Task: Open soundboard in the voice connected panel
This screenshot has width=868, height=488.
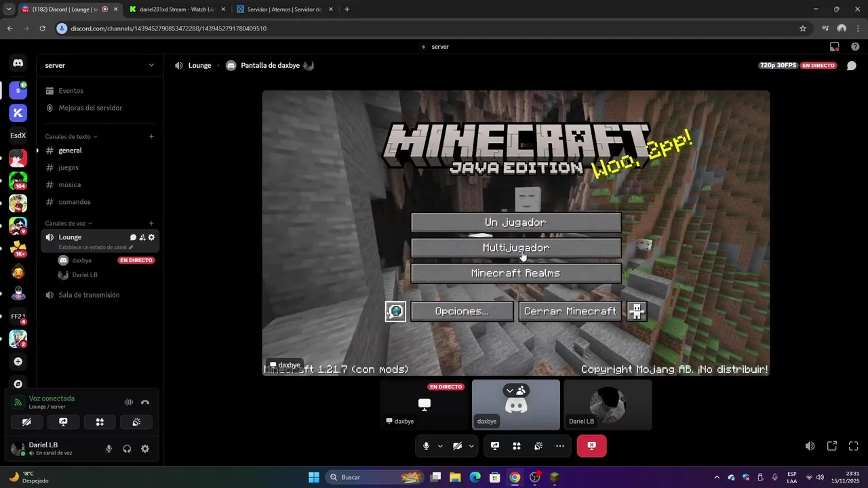Action: click(x=136, y=422)
